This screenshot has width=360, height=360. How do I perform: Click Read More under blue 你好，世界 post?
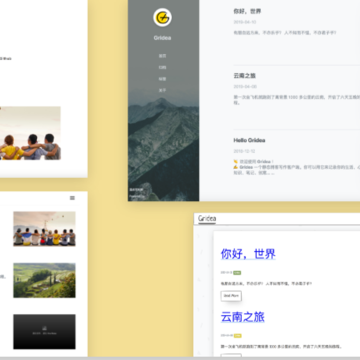pyautogui.click(x=231, y=296)
